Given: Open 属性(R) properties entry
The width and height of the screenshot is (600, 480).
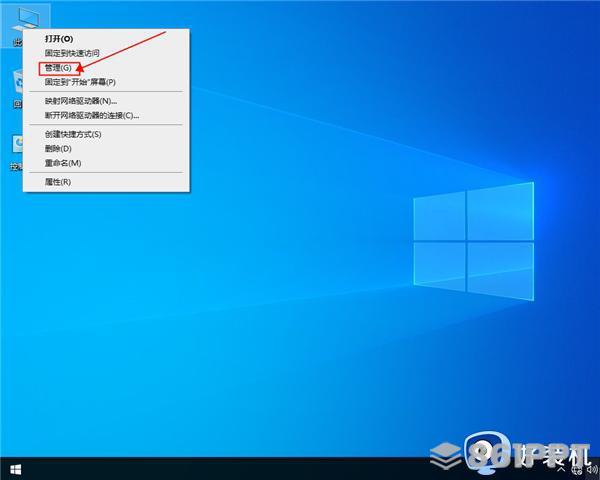Looking at the screenshot, I should pos(106,182).
